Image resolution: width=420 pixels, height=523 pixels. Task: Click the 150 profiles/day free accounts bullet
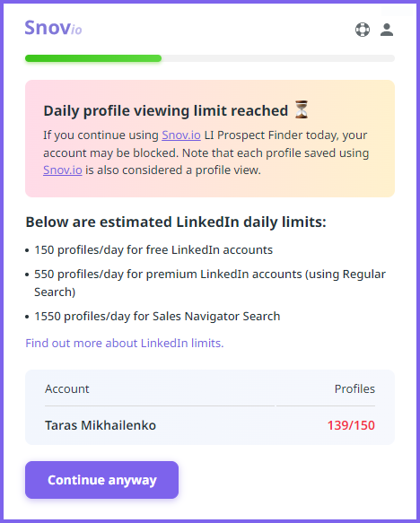point(153,249)
